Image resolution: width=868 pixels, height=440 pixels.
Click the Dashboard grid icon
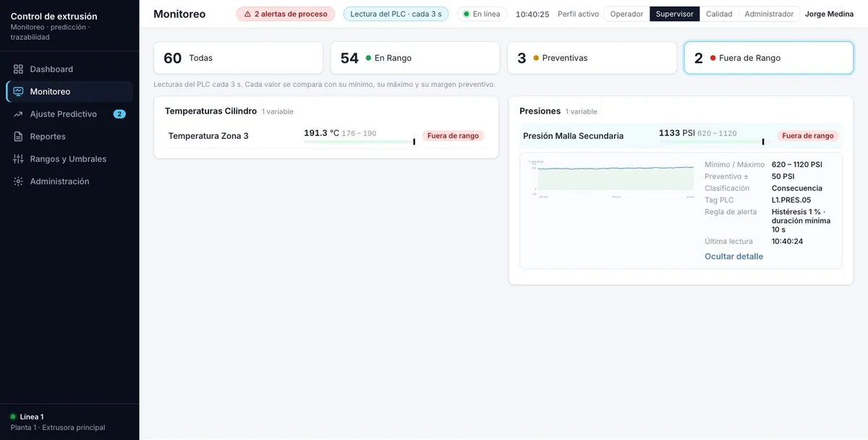18,69
